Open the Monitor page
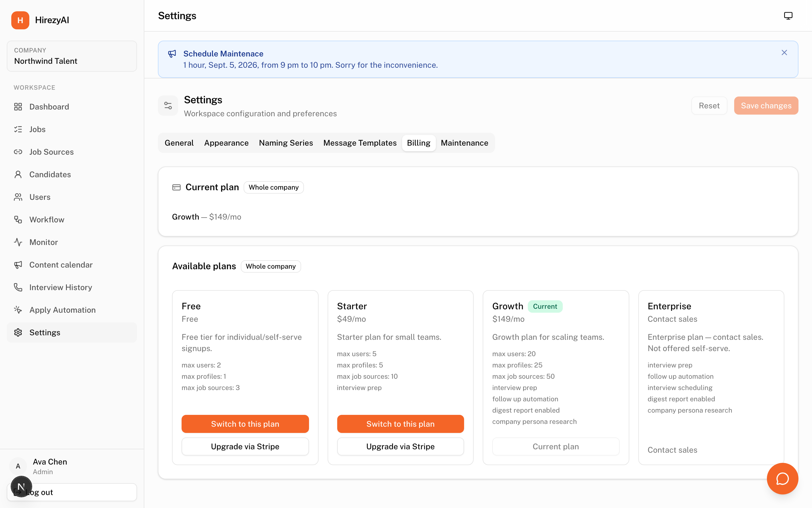The image size is (812, 508). (72, 242)
